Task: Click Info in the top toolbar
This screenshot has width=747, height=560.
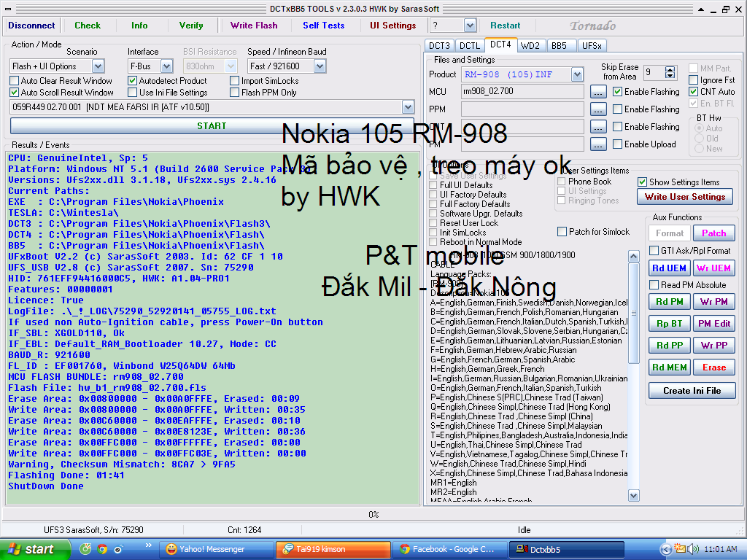Action: click(139, 26)
